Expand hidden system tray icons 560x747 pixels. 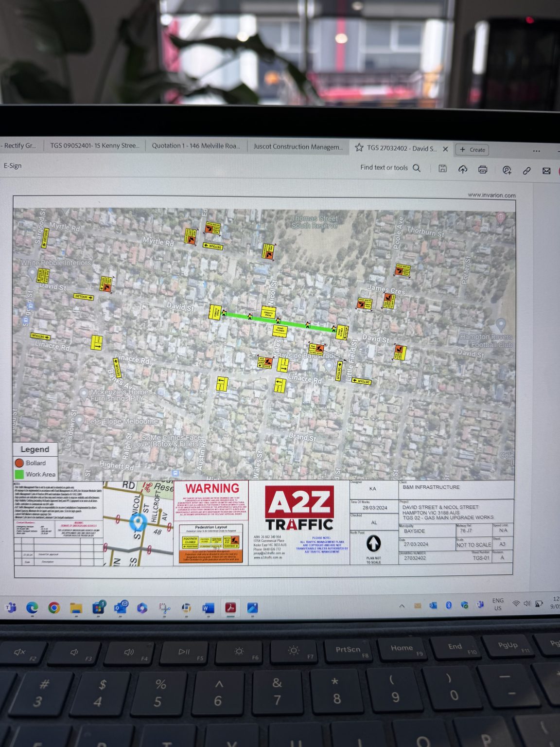click(x=402, y=605)
